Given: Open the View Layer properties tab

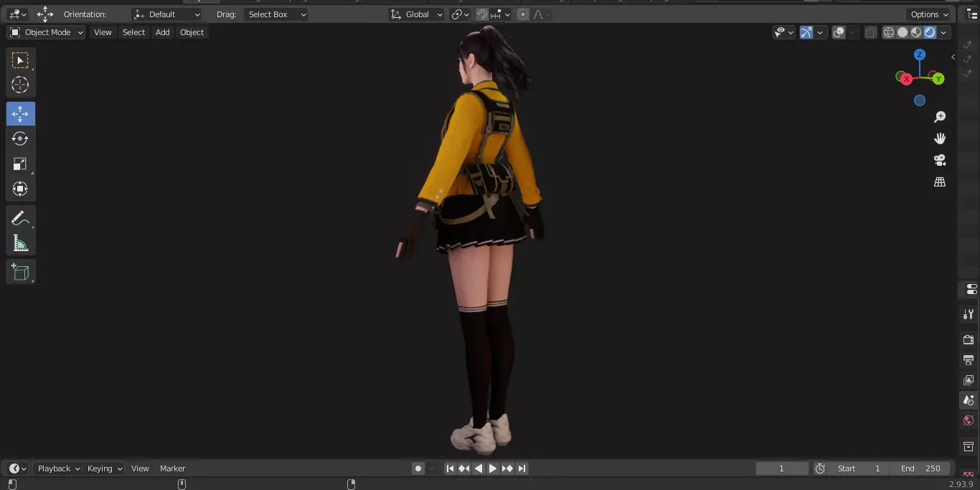Looking at the screenshot, I should pos(969,380).
